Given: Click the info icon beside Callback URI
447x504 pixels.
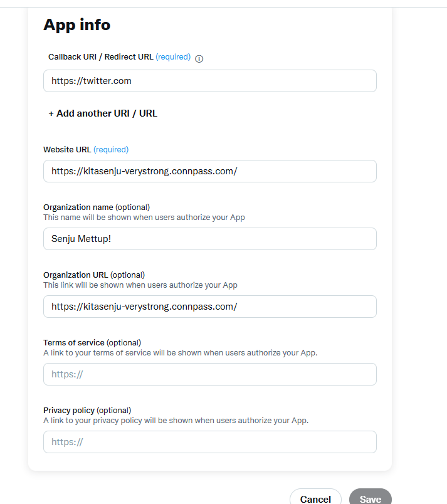Looking at the screenshot, I should tap(199, 58).
